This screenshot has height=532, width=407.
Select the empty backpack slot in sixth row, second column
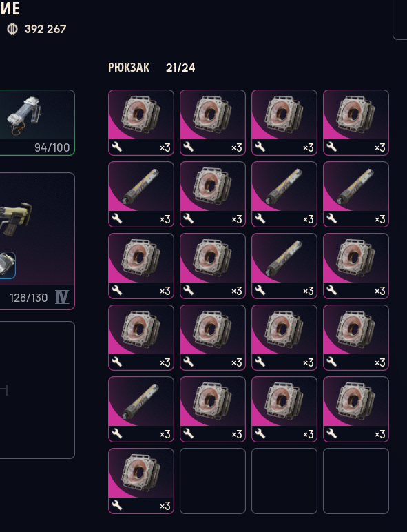[213, 481]
